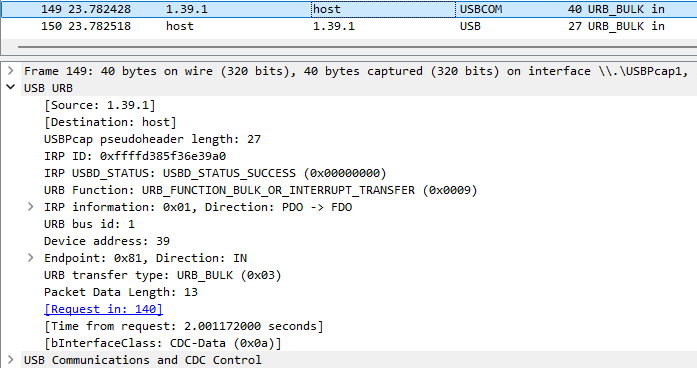This screenshot has width=697, height=368.
Task: Expand the Frame 149 details row
Action: [11, 71]
